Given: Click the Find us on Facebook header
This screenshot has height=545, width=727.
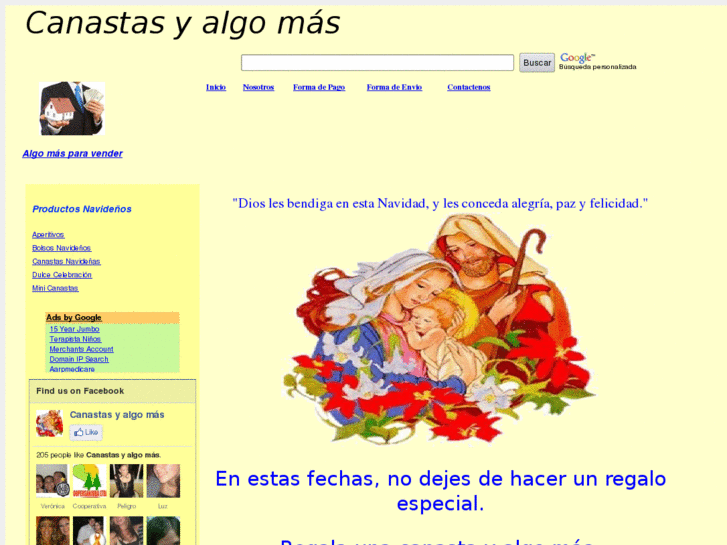Looking at the screenshot, I should [80, 391].
